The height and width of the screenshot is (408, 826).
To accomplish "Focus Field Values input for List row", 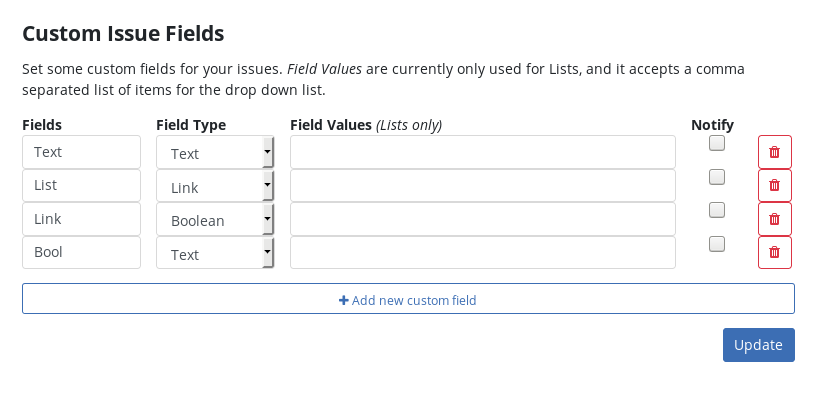I will [483, 185].
